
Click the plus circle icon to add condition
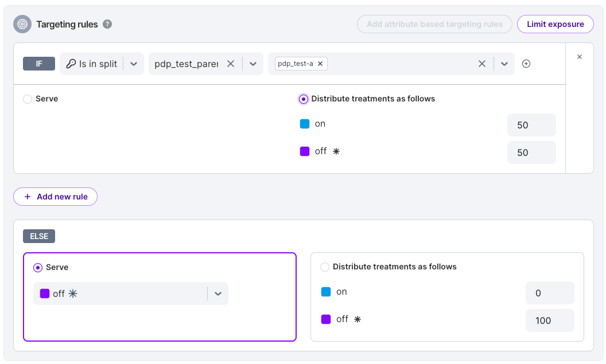click(526, 64)
